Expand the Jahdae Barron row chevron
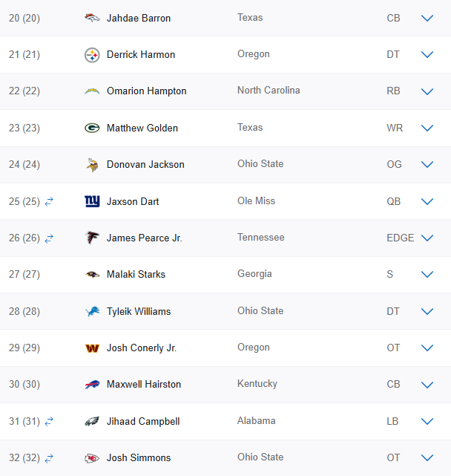The width and height of the screenshot is (451, 476). [427, 18]
